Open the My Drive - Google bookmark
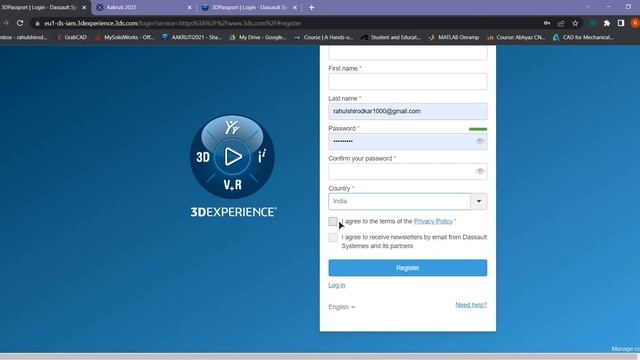This screenshot has width=640, height=360. (x=258, y=37)
